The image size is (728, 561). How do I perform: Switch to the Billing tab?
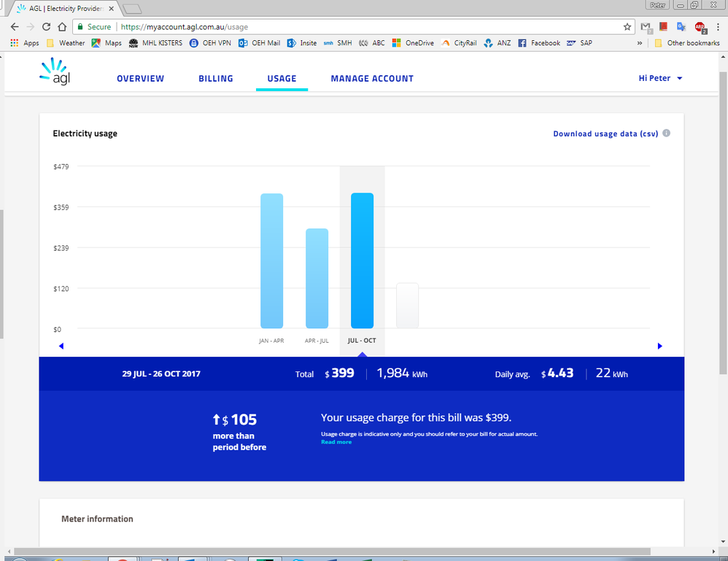pos(216,78)
